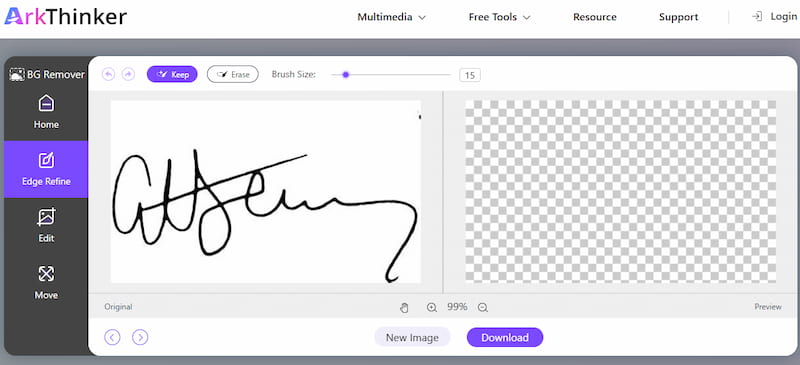Click the Brush Size slider handle
This screenshot has width=800, height=365.
coord(345,75)
